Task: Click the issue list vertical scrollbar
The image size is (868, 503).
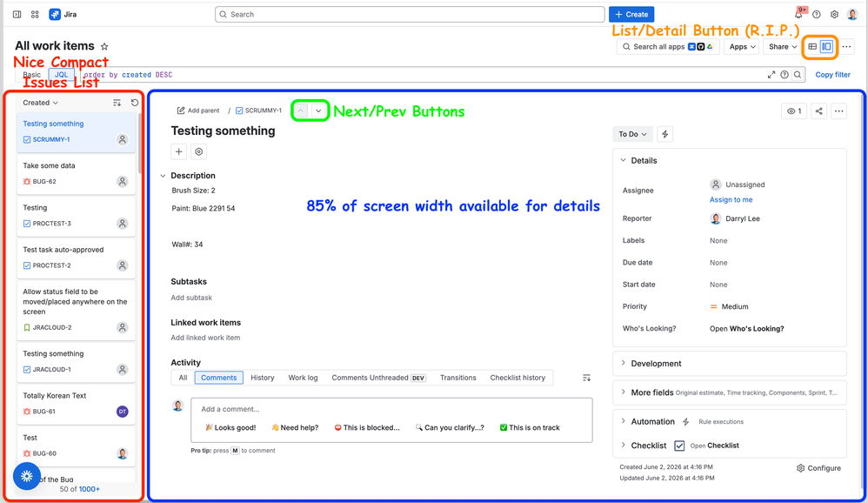Action: click(x=139, y=144)
